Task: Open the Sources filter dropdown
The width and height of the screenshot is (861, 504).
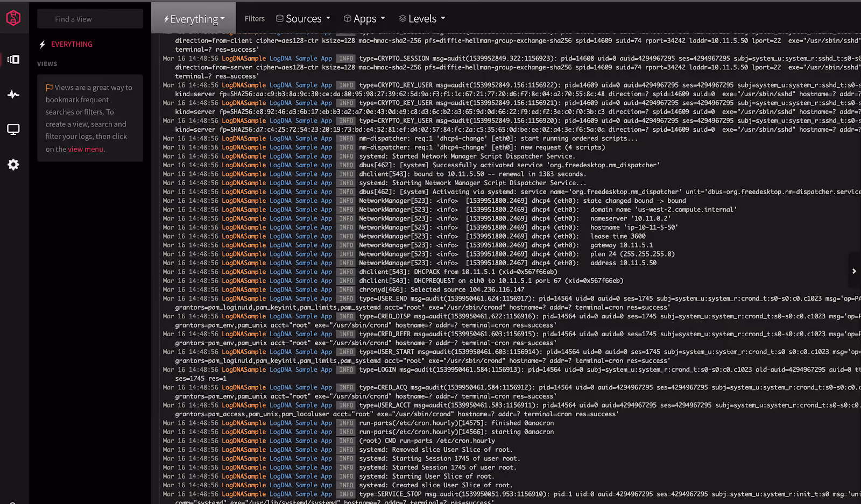Action: tap(304, 18)
